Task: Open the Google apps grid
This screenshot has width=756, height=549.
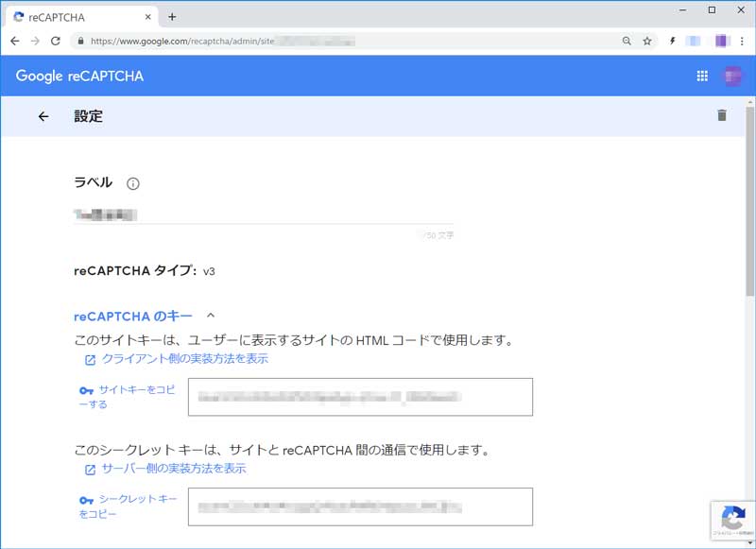Action: tap(702, 76)
